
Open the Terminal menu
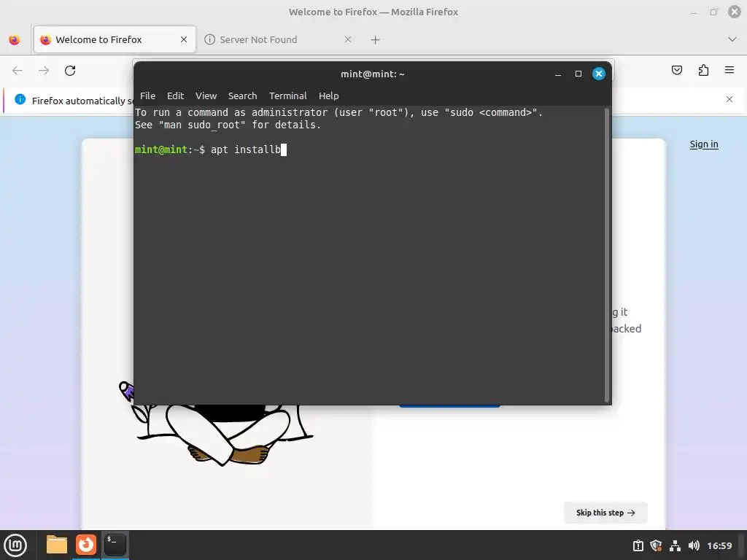pyautogui.click(x=287, y=96)
